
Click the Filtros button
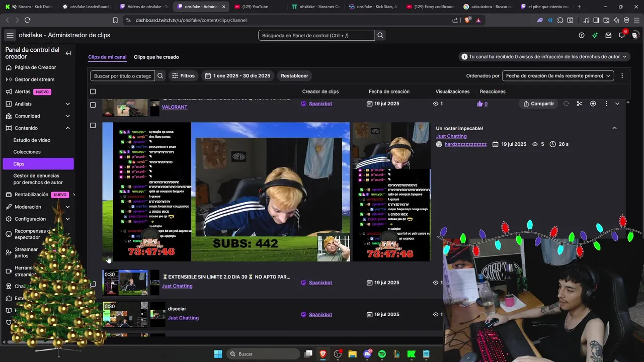(183, 76)
